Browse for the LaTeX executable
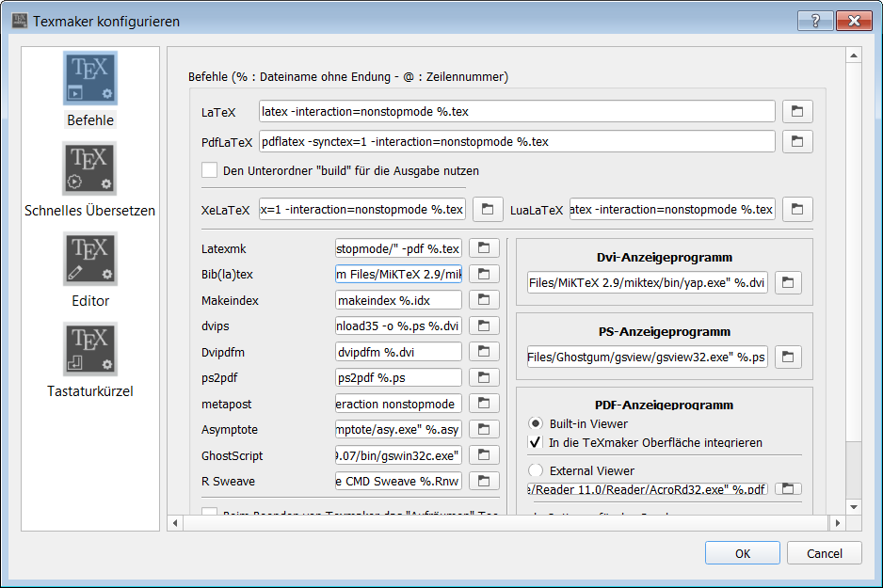The height and width of the screenshot is (588, 883). pos(797,111)
